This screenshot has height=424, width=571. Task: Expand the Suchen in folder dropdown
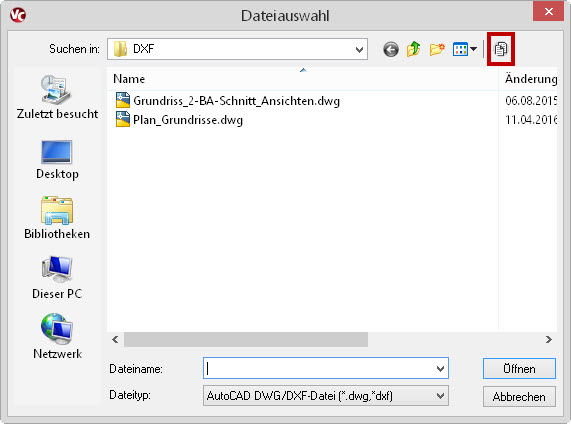[x=359, y=49]
